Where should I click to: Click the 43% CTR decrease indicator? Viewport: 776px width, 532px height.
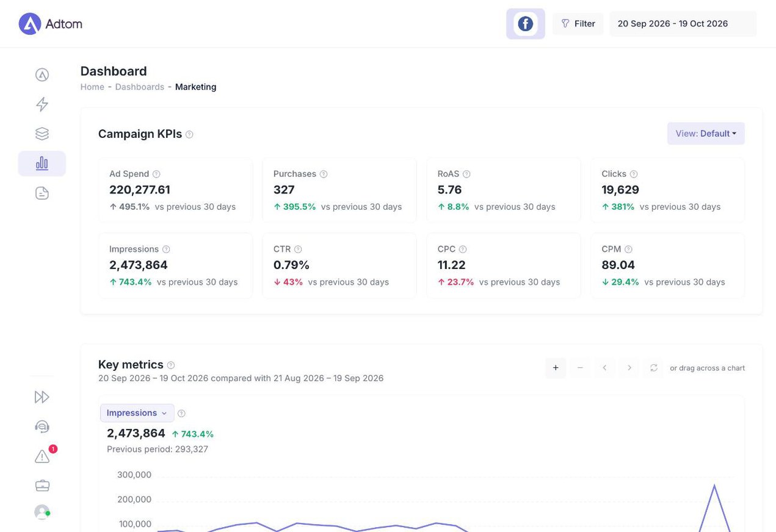tap(288, 282)
